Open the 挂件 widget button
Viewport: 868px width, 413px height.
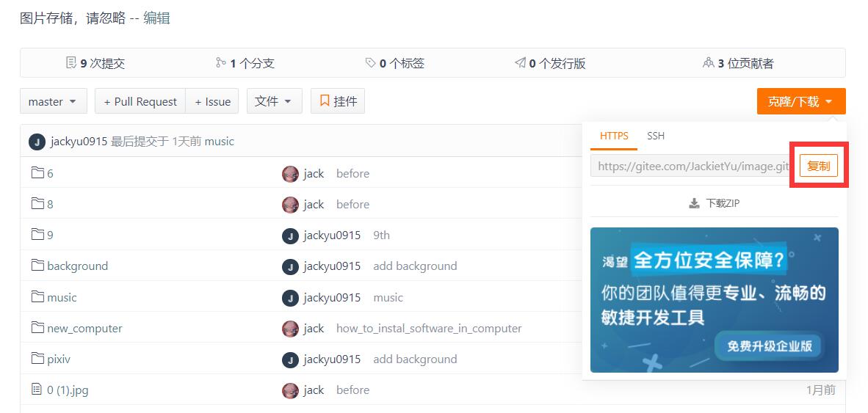coord(338,101)
